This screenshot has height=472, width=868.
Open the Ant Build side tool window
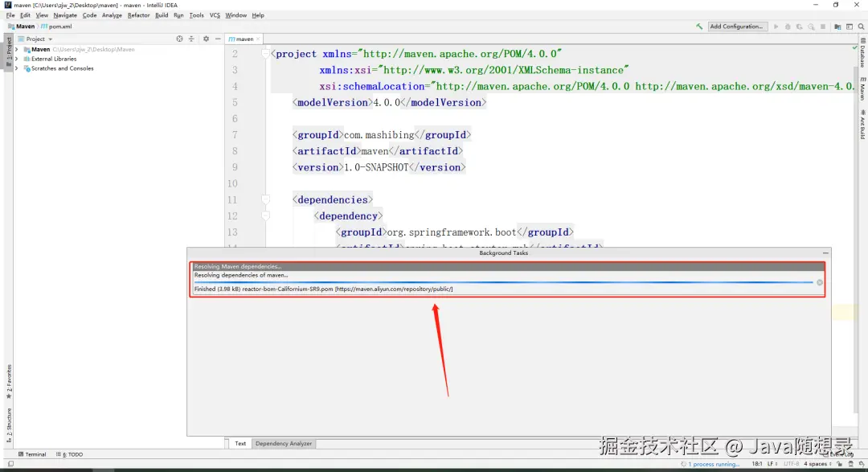pos(862,124)
